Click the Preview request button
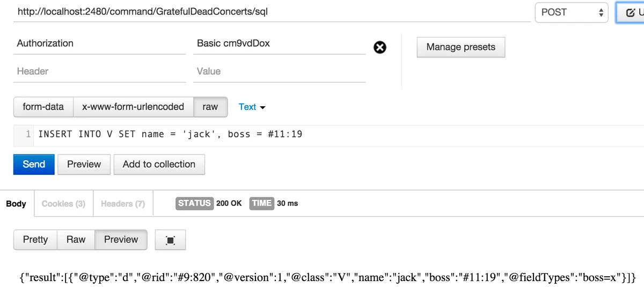This screenshot has width=644, height=287. click(84, 164)
